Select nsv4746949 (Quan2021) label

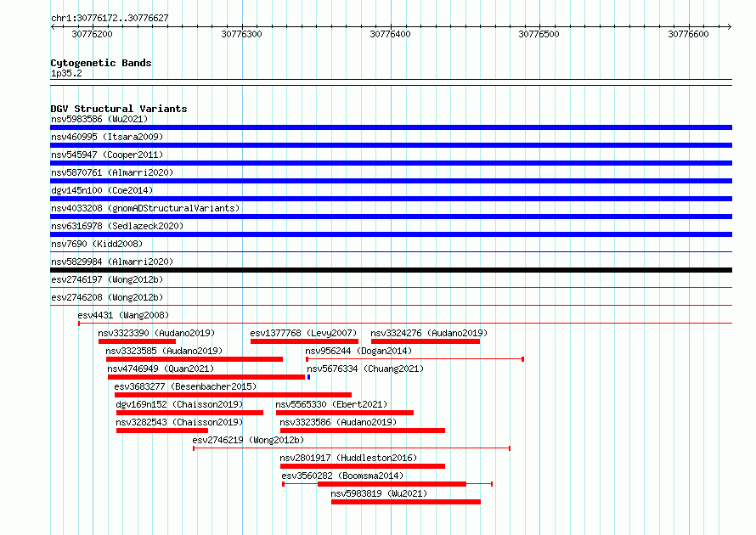coord(161,369)
